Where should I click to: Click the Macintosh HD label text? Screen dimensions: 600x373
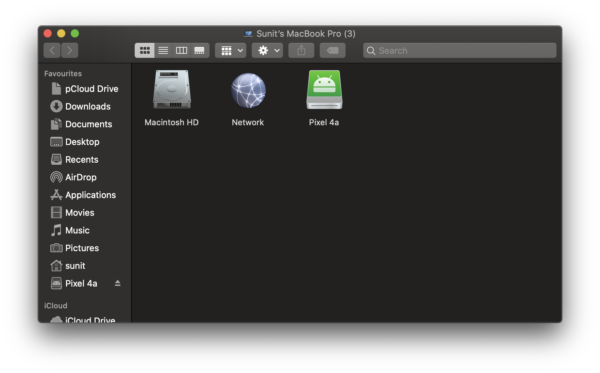(171, 122)
